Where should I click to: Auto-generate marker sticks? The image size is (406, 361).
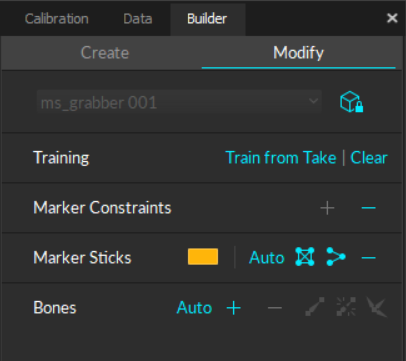coord(267,258)
